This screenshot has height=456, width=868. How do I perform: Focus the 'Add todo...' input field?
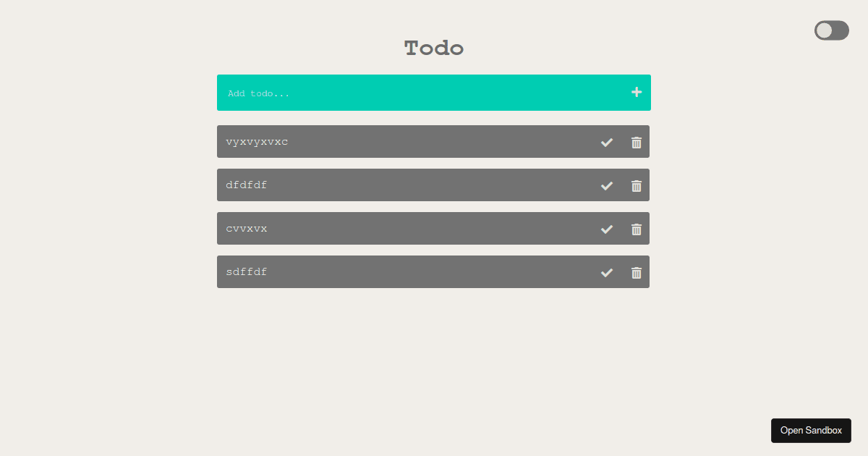click(423, 93)
